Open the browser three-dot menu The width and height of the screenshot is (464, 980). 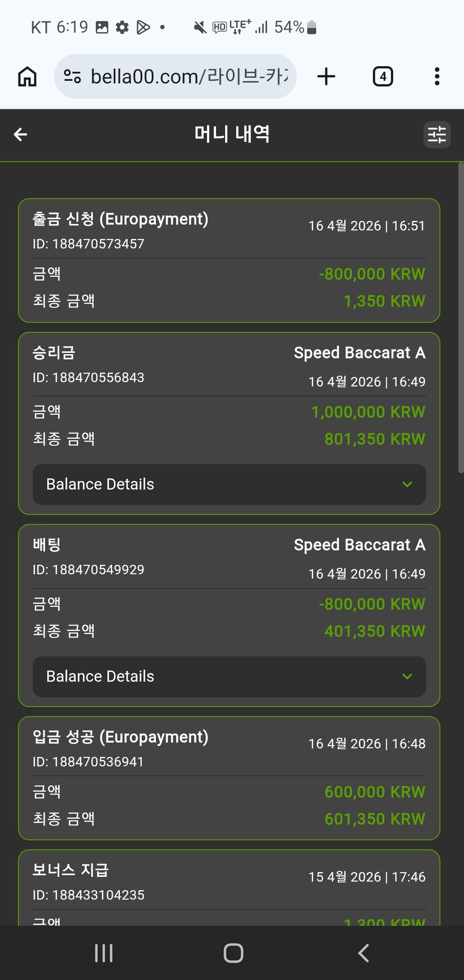pos(437,77)
